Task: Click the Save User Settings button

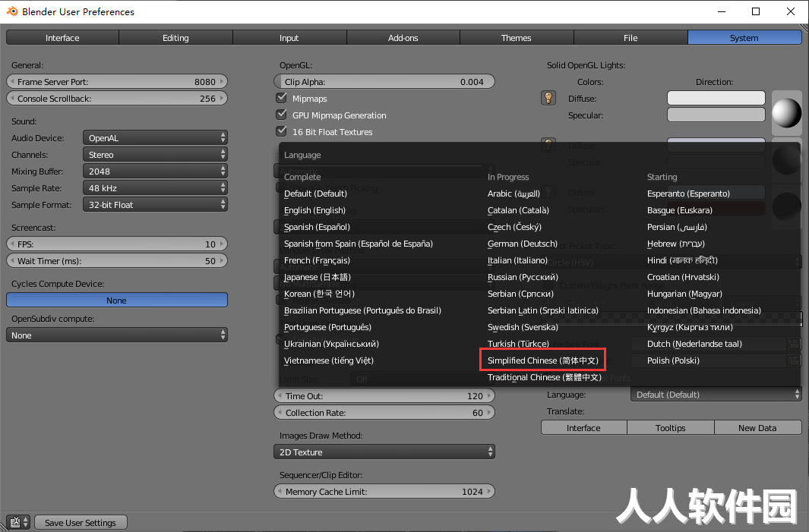Action: [x=81, y=522]
